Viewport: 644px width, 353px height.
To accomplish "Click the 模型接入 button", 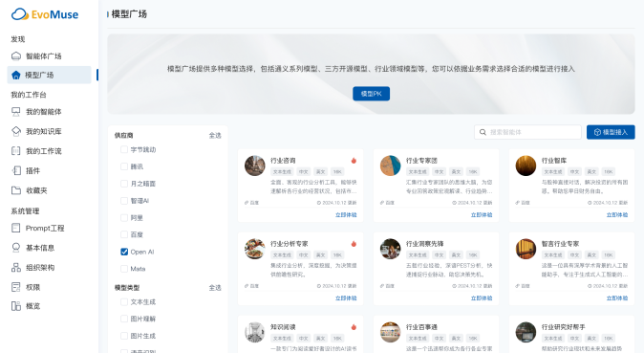I will pos(611,132).
